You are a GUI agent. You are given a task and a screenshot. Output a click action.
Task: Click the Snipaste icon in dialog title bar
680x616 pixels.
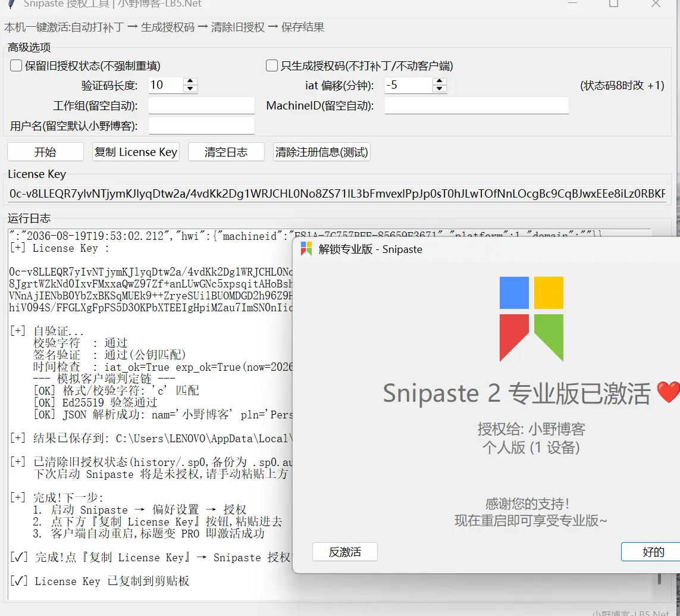tap(306, 249)
